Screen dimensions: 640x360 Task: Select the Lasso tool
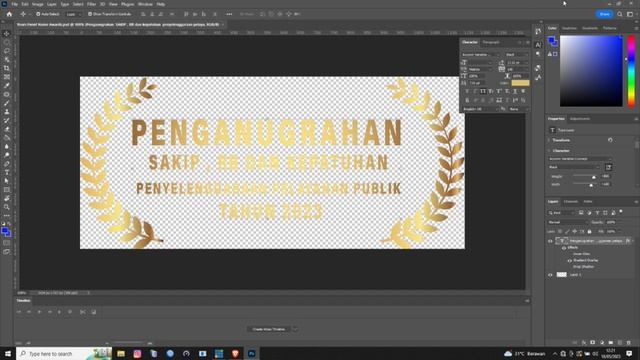[7, 51]
